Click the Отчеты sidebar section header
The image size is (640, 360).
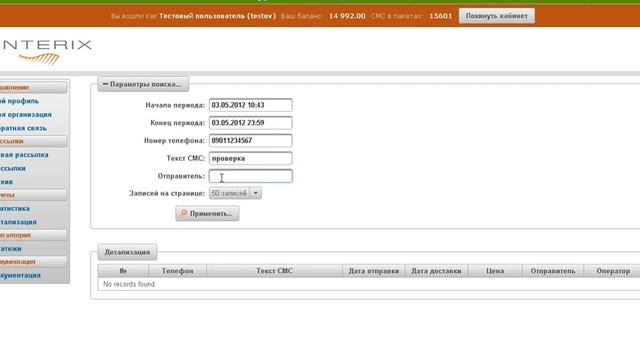click(33, 195)
